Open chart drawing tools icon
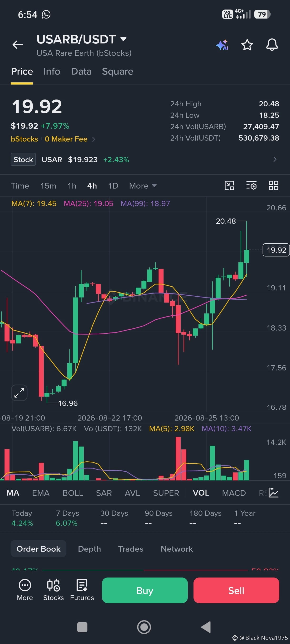Screen dimensions: 290x644 (x=229, y=185)
